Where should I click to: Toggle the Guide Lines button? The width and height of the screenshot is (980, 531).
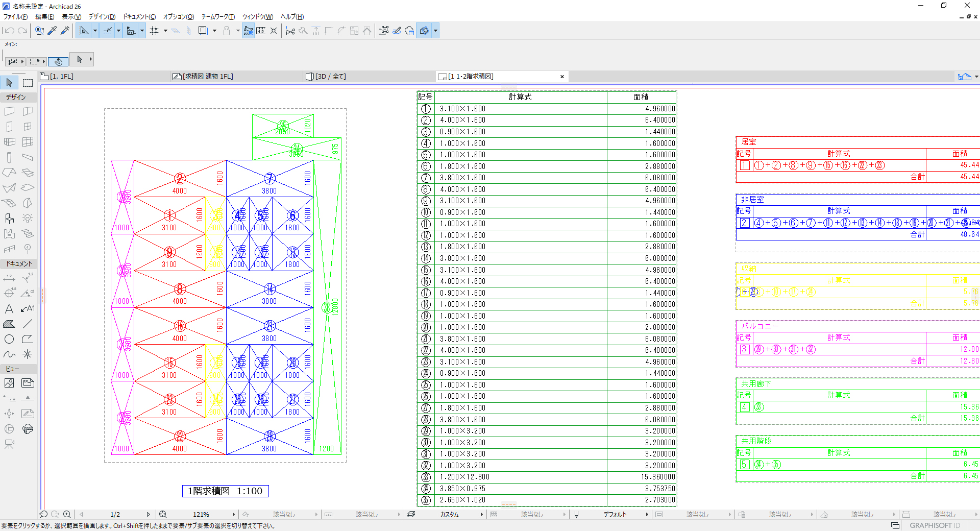pyautogui.click(x=84, y=31)
